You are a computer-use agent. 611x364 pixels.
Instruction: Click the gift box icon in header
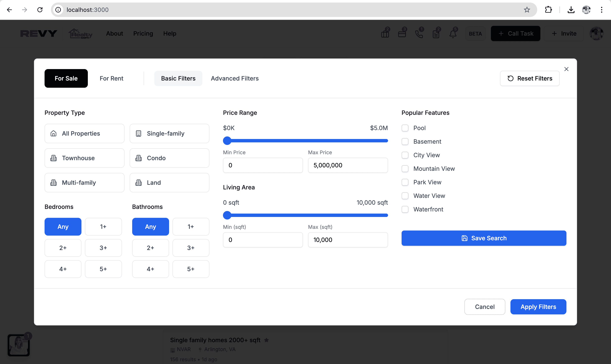point(385,34)
